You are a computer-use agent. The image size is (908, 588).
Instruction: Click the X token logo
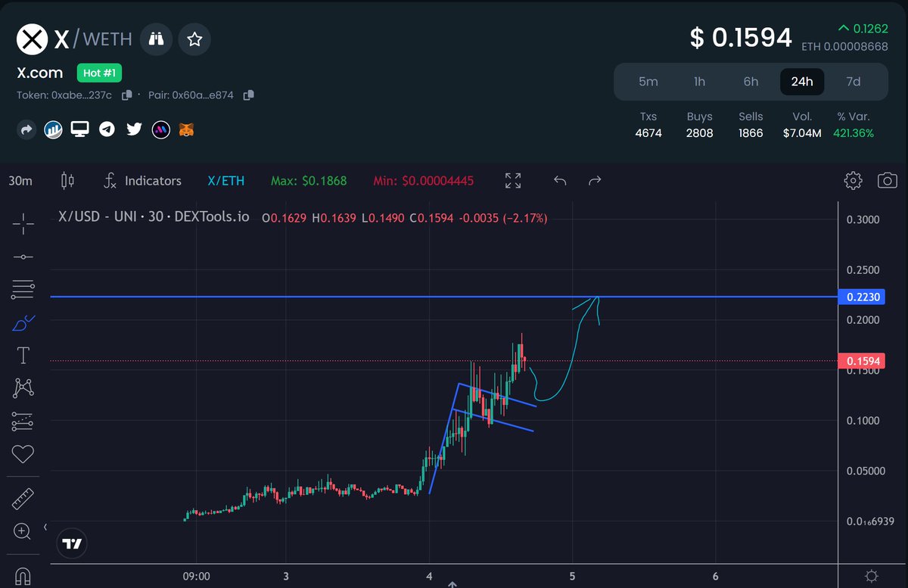[31, 39]
